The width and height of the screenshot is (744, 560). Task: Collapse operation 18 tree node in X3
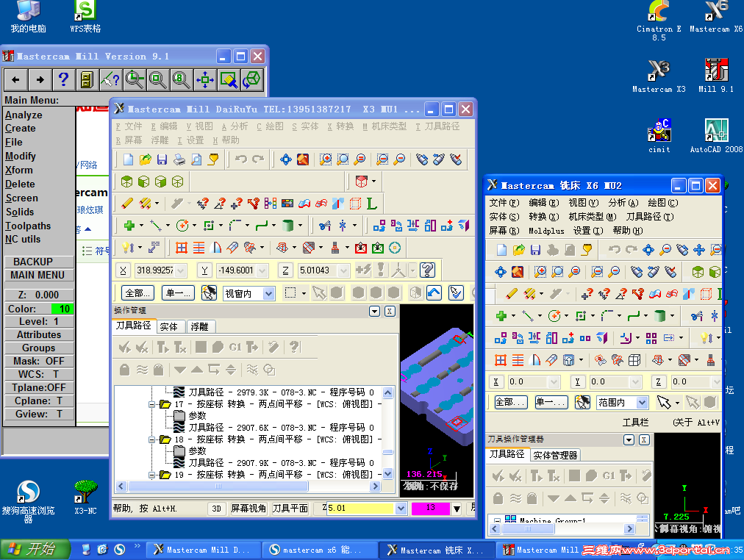click(x=152, y=439)
